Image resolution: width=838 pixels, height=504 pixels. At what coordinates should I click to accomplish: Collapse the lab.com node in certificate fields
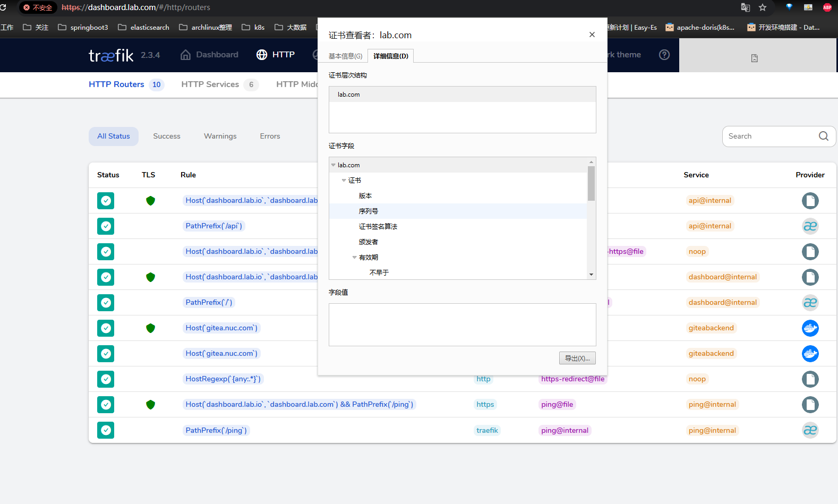pyautogui.click(x=334, y=165)
